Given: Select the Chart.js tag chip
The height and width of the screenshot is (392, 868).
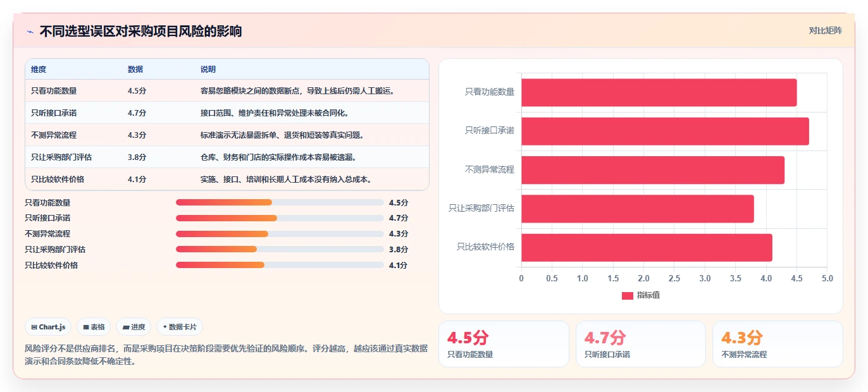Looking at the screenshot, I should pyautogui.click(x=49, y=327).
